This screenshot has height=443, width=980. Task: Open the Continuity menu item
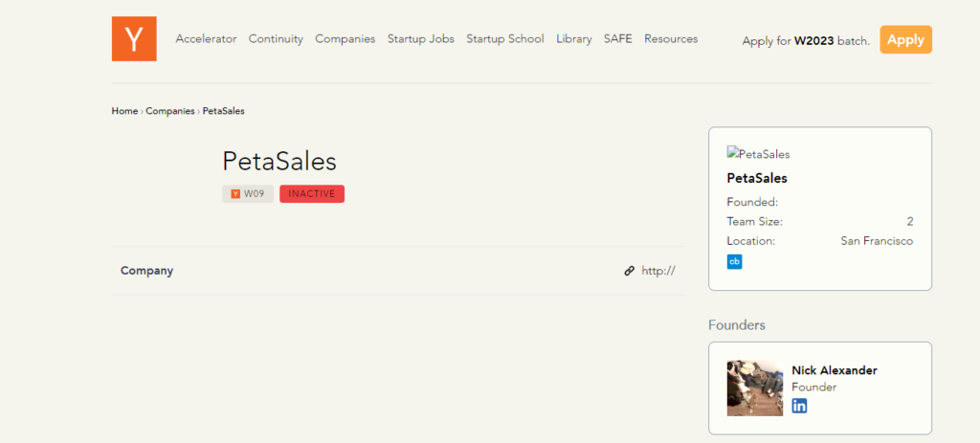(276, 39)
